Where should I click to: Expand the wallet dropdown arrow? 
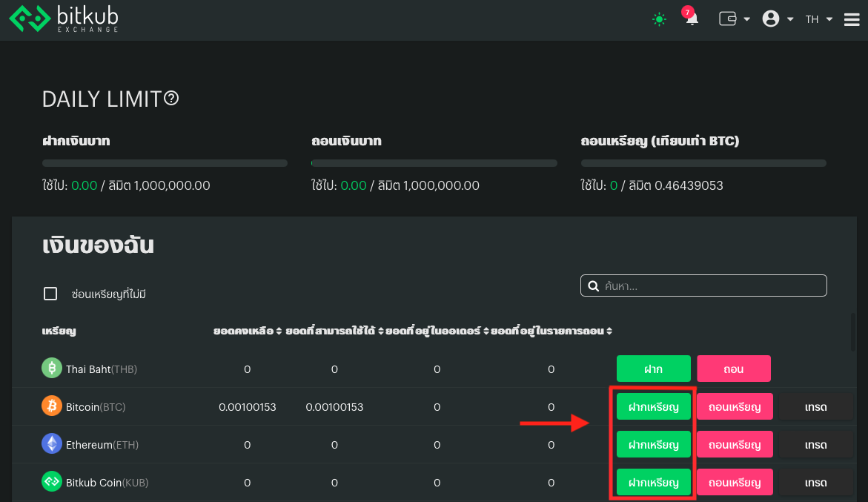point(746,19)
